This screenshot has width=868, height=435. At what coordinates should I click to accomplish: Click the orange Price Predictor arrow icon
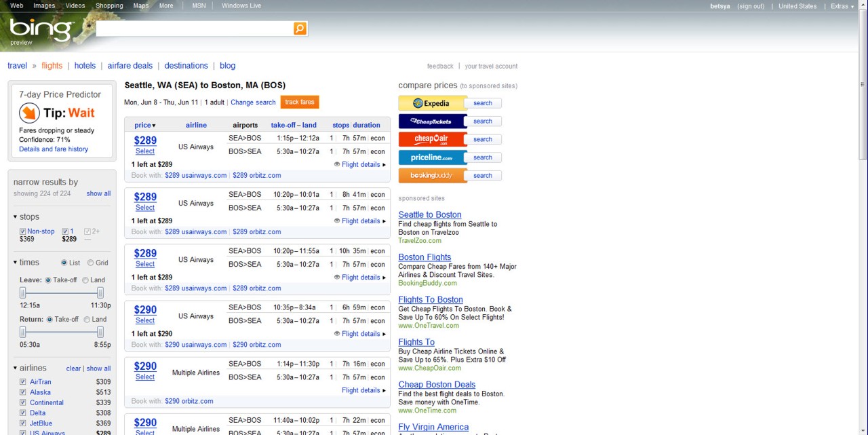(29, 113)
